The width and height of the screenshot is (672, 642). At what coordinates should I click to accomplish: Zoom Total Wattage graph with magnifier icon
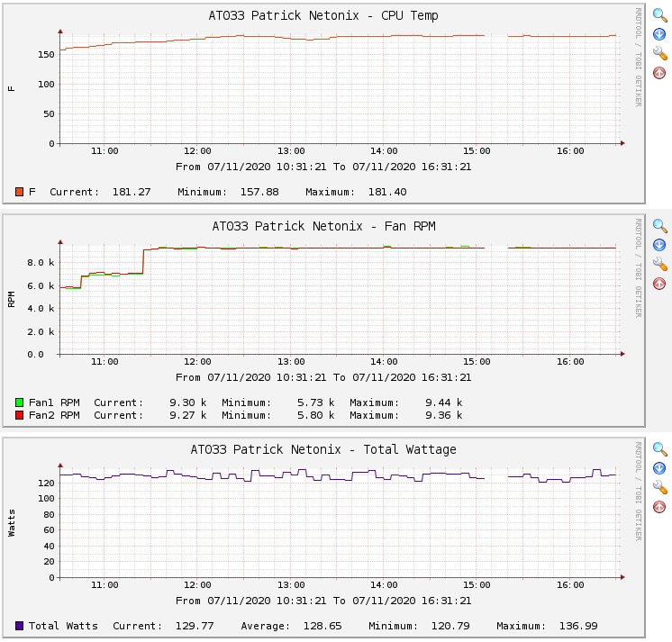(x=659, y=448)
